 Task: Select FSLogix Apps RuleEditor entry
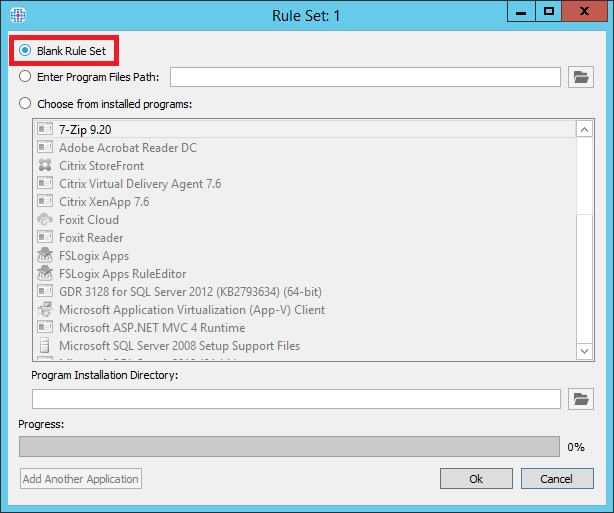point(305,274)
